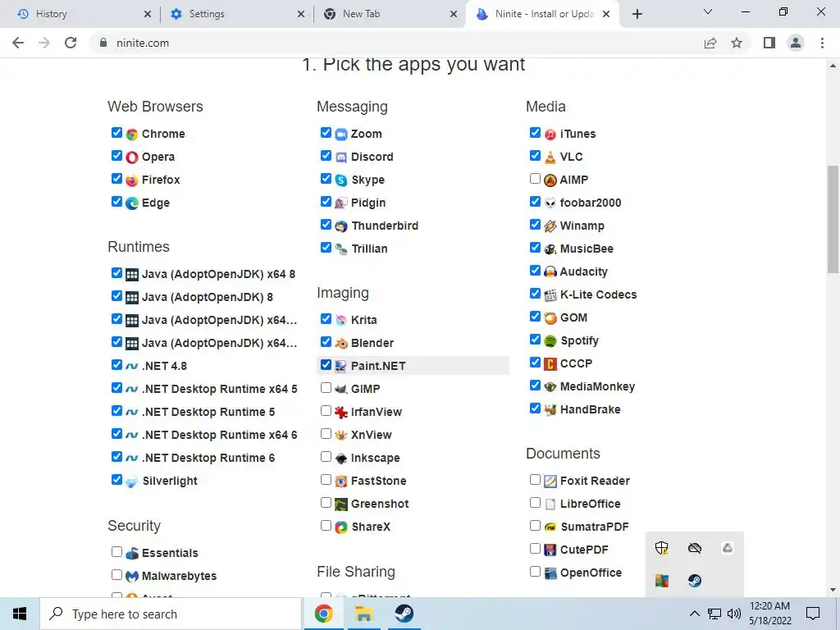The image size is (840, 630).
Task: Tick the Foxit Reader checkbox
Action: (x=535, y=479)
